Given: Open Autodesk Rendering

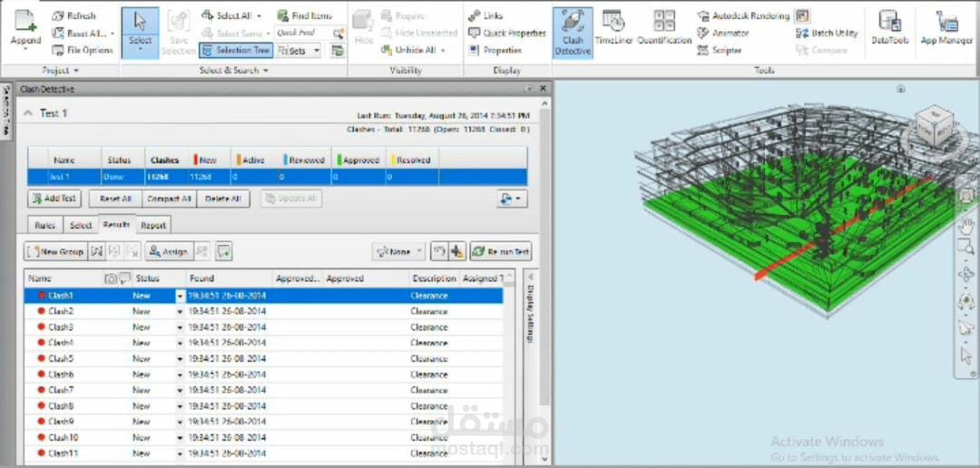Looking at the screenshot, I should (744, 15).
